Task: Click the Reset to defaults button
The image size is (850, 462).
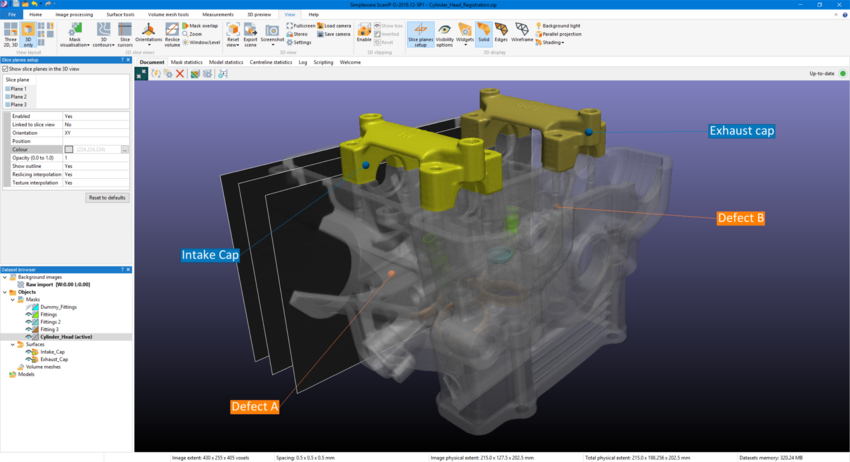Action: [107, 198]
